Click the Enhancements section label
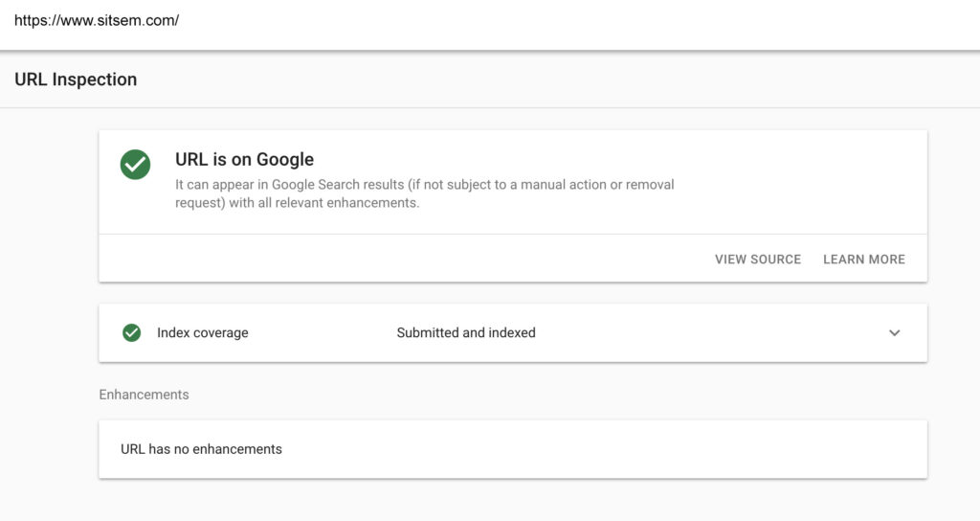This screenshot has width=980, height=521. (144, 395)
